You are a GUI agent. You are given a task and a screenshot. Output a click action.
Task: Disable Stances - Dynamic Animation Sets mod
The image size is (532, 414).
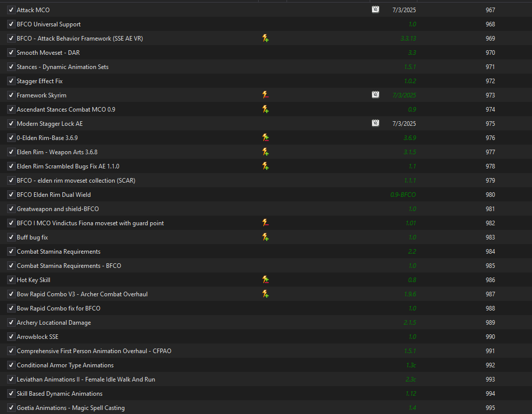[11, 67]
